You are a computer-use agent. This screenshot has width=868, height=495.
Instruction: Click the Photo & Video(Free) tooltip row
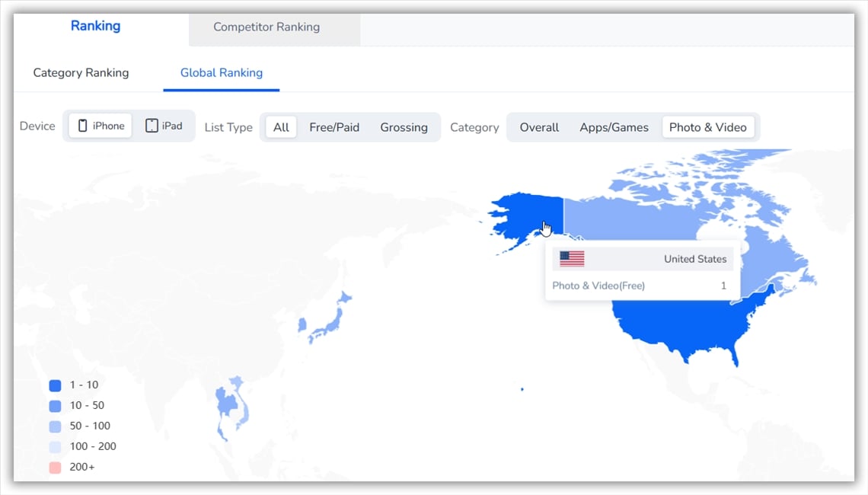[x=642, y=286]
